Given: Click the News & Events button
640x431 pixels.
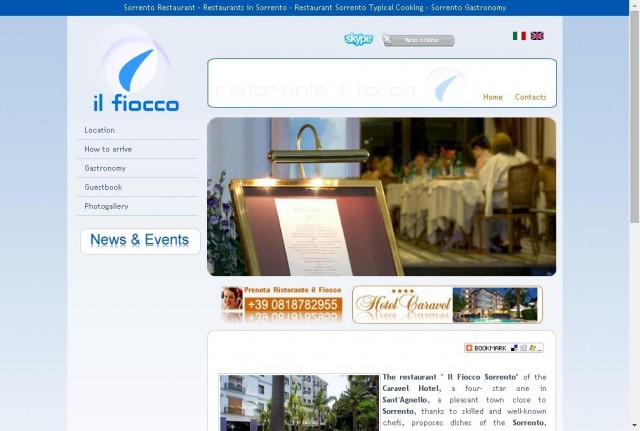Looking at the screenshot, I should tap(140, 241).
